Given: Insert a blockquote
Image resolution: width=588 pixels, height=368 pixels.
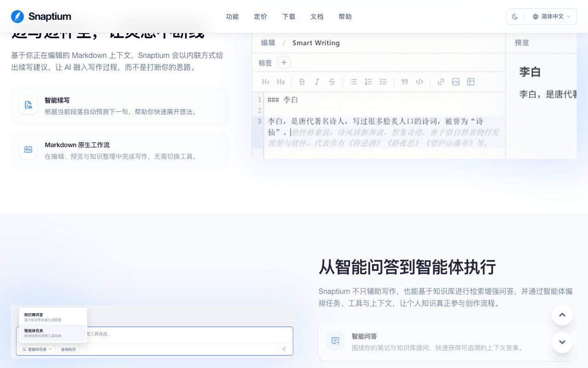Looking at the screenshot, I should (x=404, y=82).
